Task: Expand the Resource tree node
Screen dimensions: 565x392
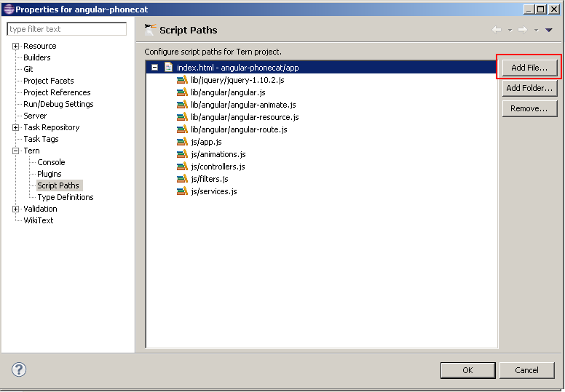Action: pos(15,46)
